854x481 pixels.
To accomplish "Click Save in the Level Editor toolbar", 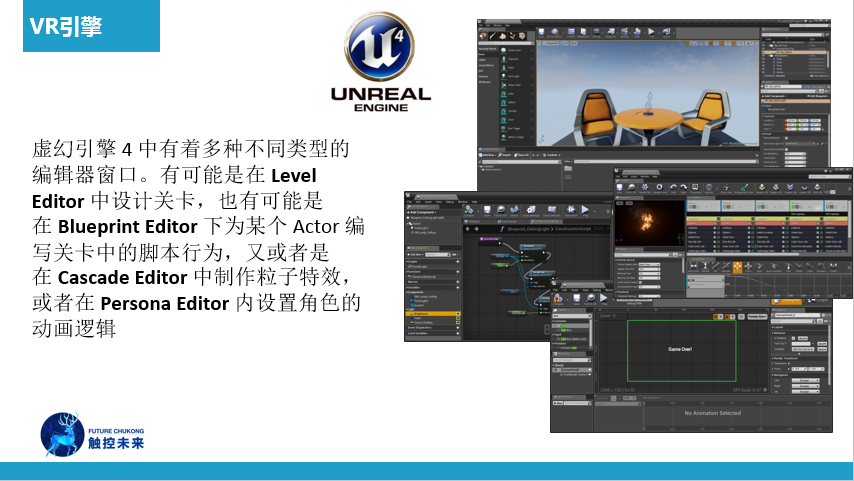I will pos(541,33).
